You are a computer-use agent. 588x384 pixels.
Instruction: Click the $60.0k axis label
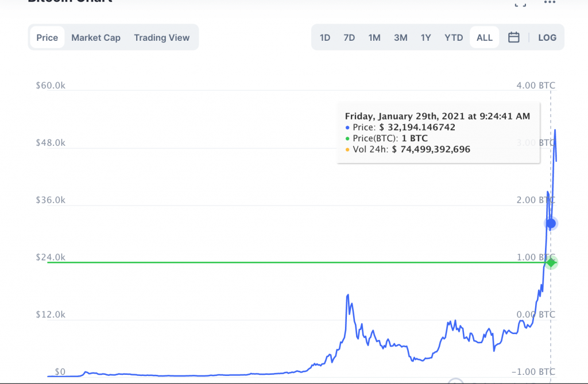(51, 86)
